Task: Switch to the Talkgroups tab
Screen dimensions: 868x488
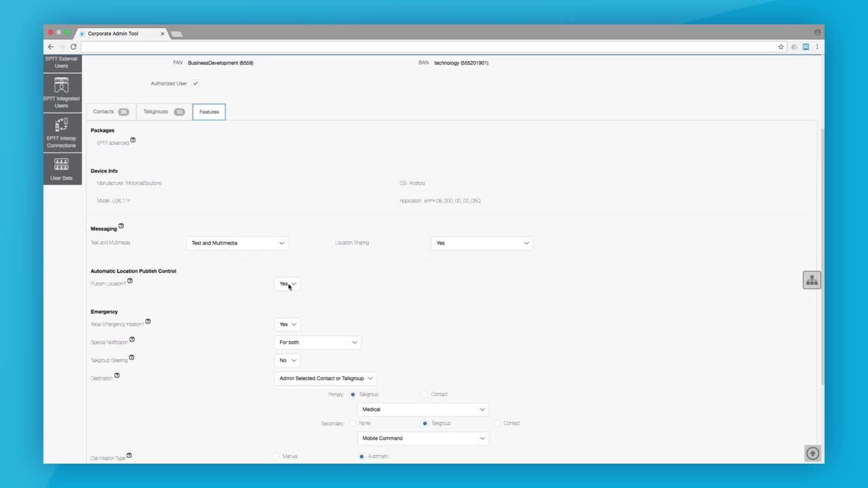Action: point(163,112)
